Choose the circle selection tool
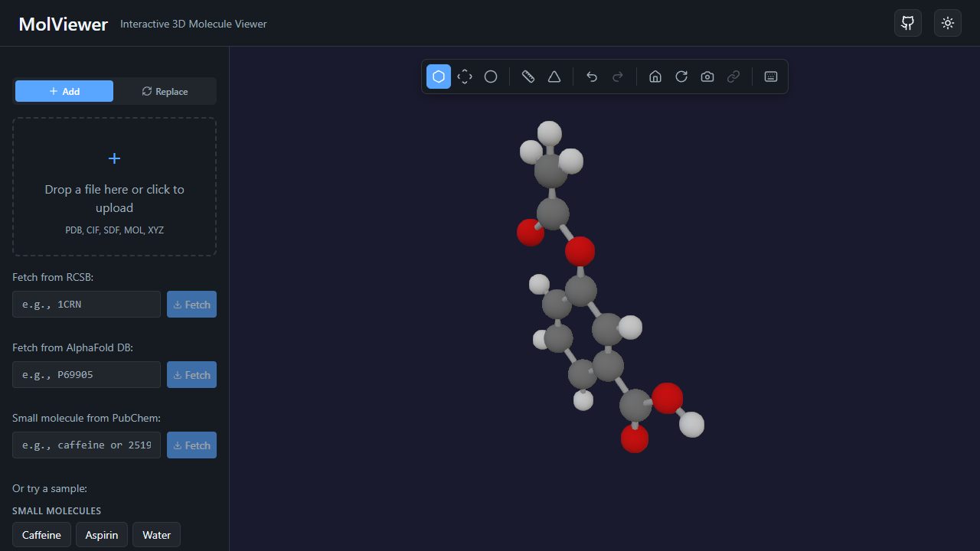This screenshot has width=980, height=551. coord(491,77)
